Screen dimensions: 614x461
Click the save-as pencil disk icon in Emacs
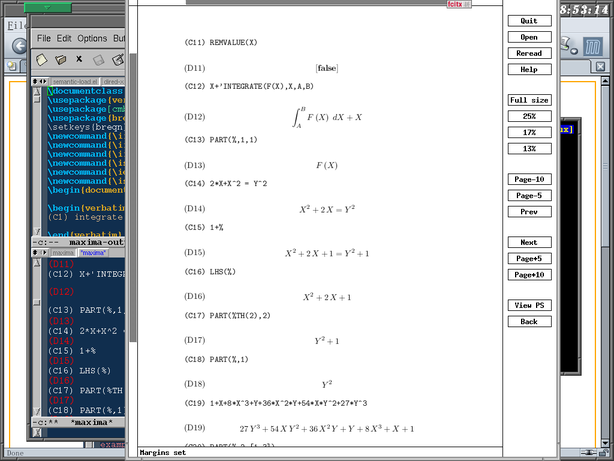(118, 60)
